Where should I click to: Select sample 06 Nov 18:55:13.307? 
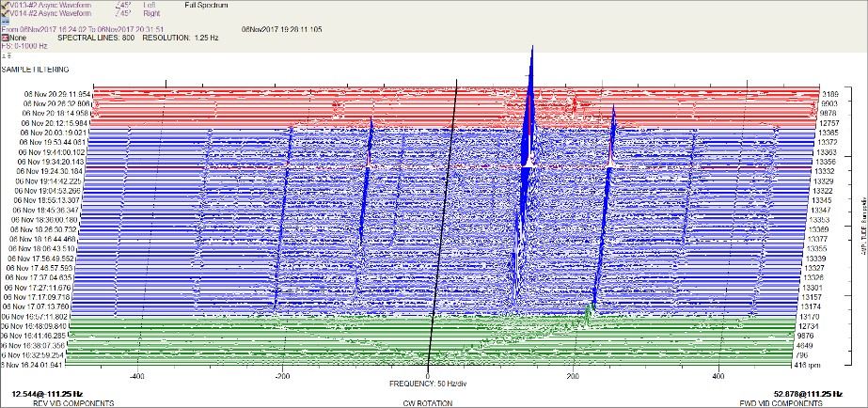(46, 200)
